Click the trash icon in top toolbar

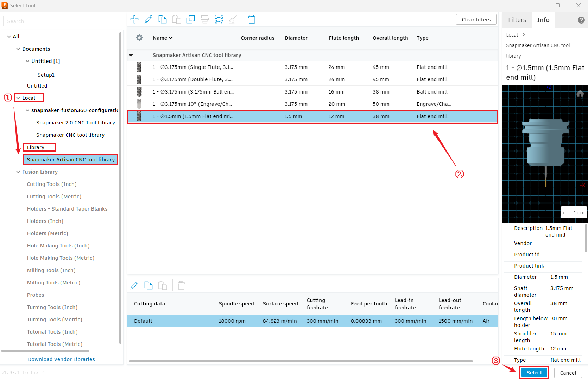tap(252, 19)
